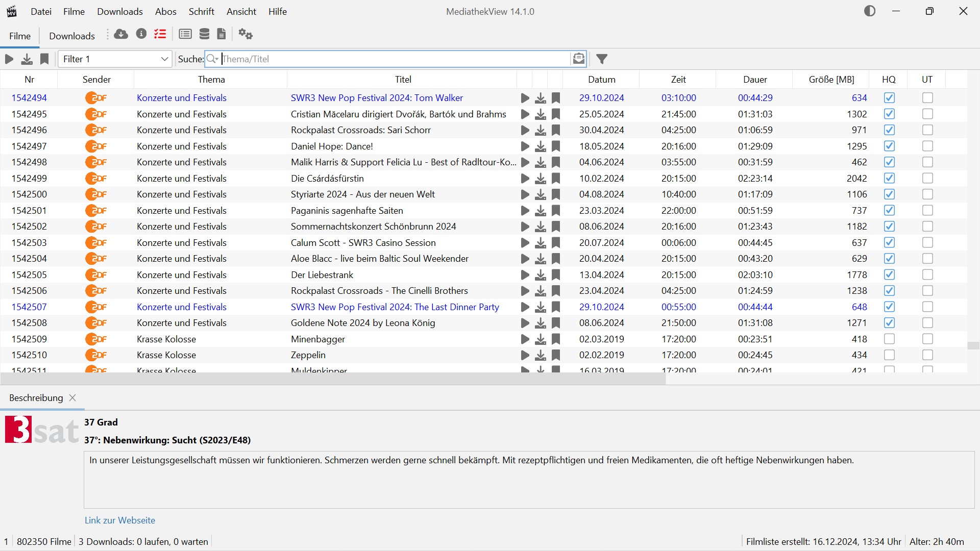This screenshot has height=551, width=980.
Task: Open the Schrift menu
Action: (x=202, y=11)
